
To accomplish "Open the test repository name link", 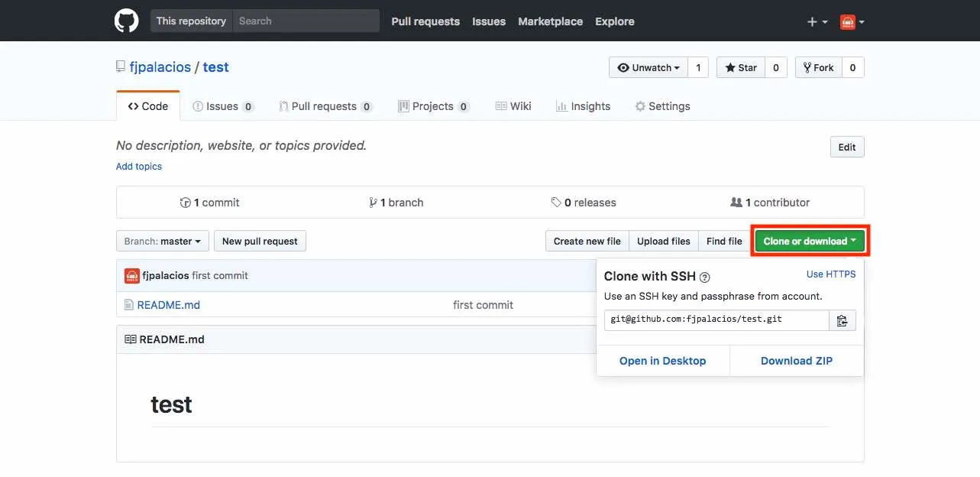I will pyautogui.click(x=216, y=67).
